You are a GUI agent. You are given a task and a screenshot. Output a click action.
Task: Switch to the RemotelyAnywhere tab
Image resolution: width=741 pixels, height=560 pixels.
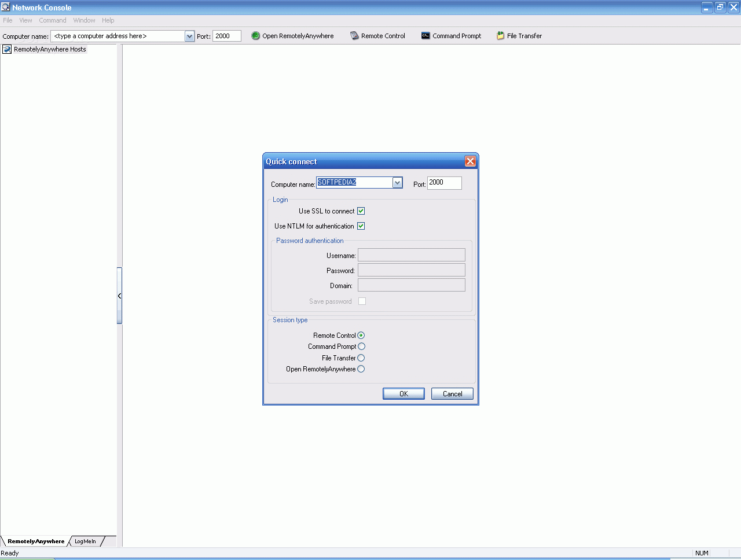tap(36, 541)
